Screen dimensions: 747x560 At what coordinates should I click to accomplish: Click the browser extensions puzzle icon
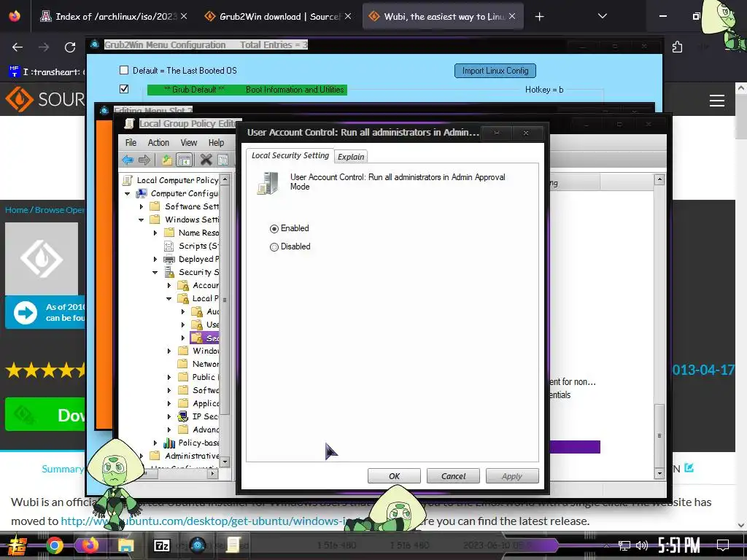[678, 47]
